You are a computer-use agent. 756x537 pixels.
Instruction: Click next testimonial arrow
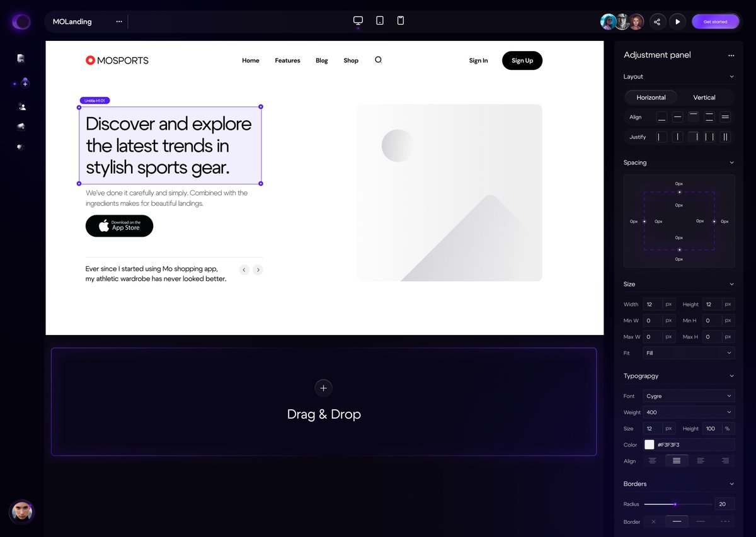[x=258, y=269]
